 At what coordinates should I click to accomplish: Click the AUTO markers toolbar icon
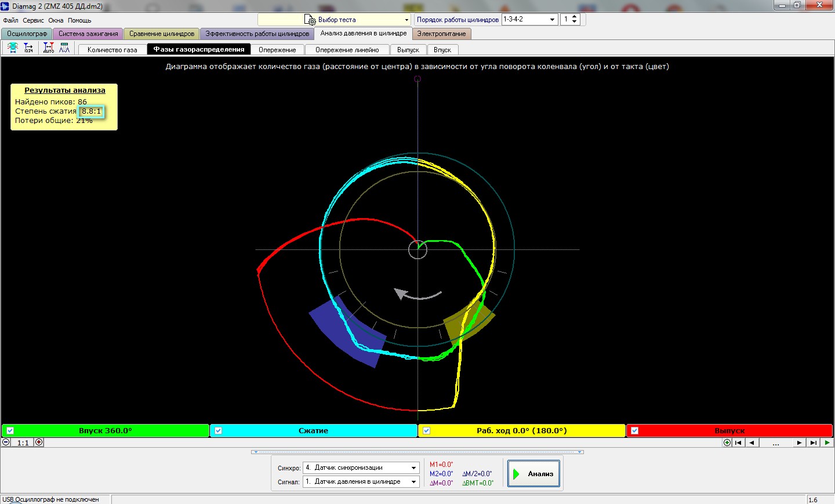pos(49,48)
